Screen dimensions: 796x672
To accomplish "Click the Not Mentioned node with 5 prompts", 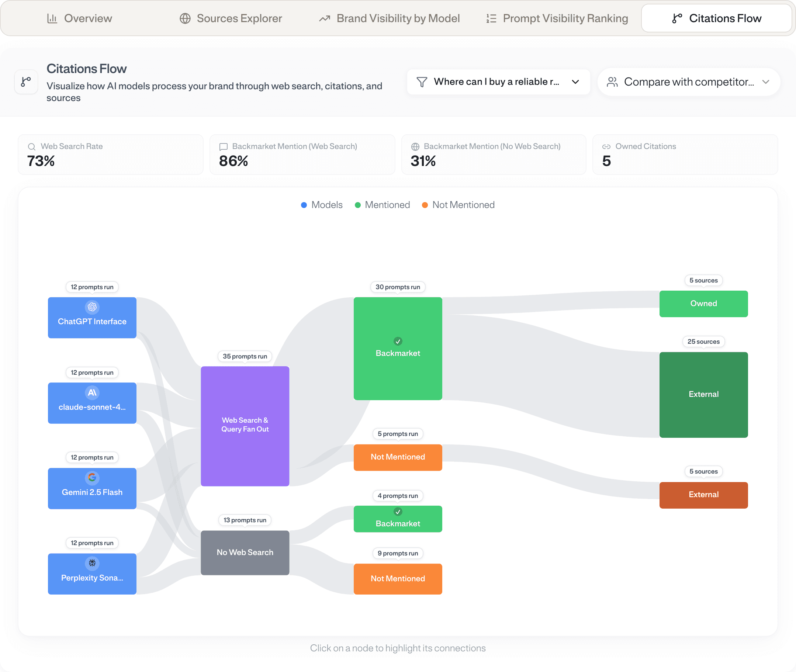I will point(398,457).
